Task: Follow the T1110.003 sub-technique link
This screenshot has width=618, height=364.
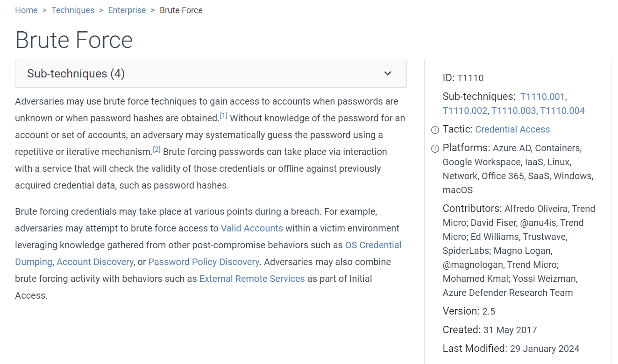Action: (513, 111)
